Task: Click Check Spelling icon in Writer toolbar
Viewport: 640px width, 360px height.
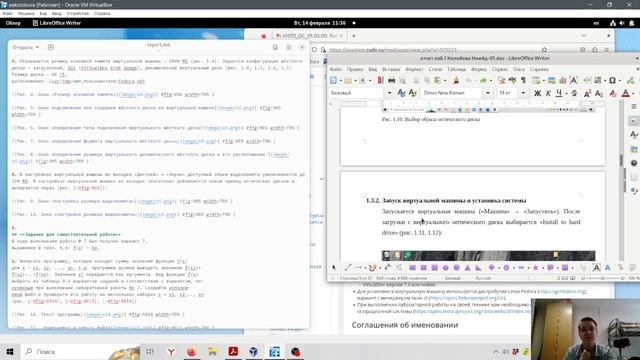Action: click(x=513, y=80)
